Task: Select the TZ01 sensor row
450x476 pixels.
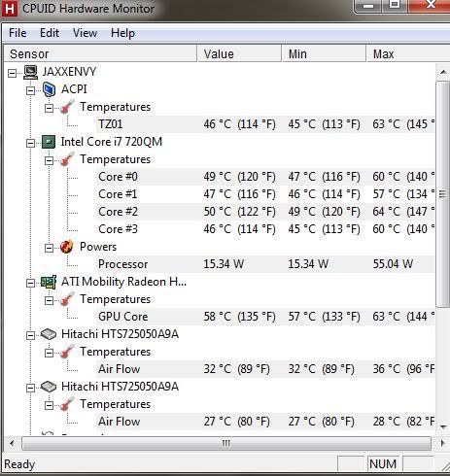Action: pos(265,124)
